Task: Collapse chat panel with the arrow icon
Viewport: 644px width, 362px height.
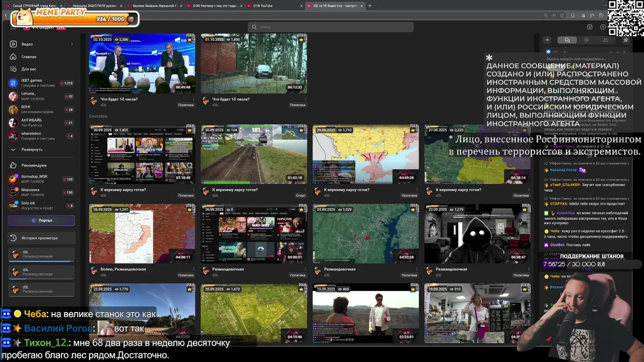Action: [x=547, y=40]
